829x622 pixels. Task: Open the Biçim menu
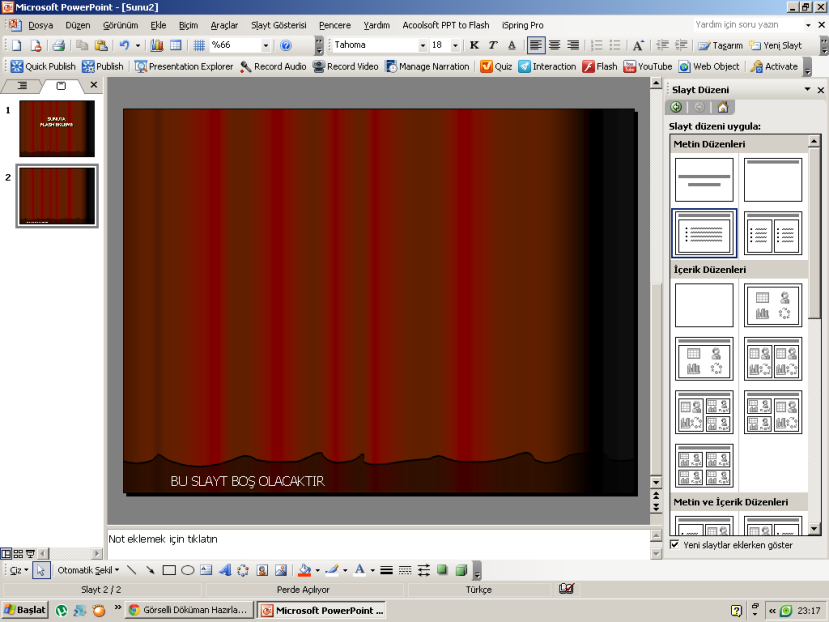pos(188,24)
